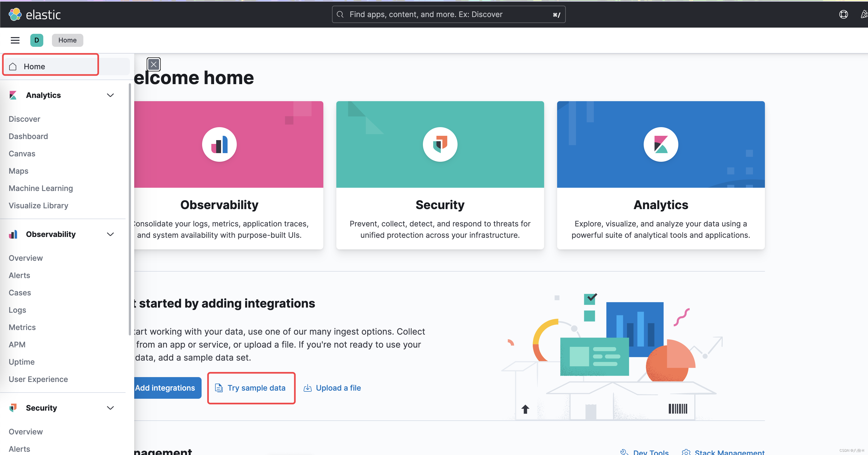The height and width of the screenshot is (455, 868).
Task: Select the Discover menu item
Action: tap(25, 118)
